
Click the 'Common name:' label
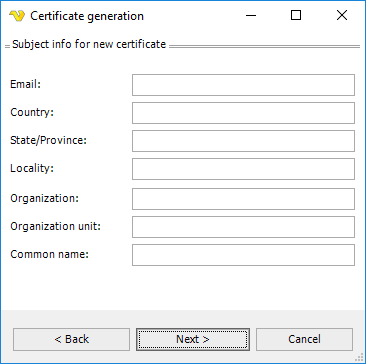pos(50,255)
